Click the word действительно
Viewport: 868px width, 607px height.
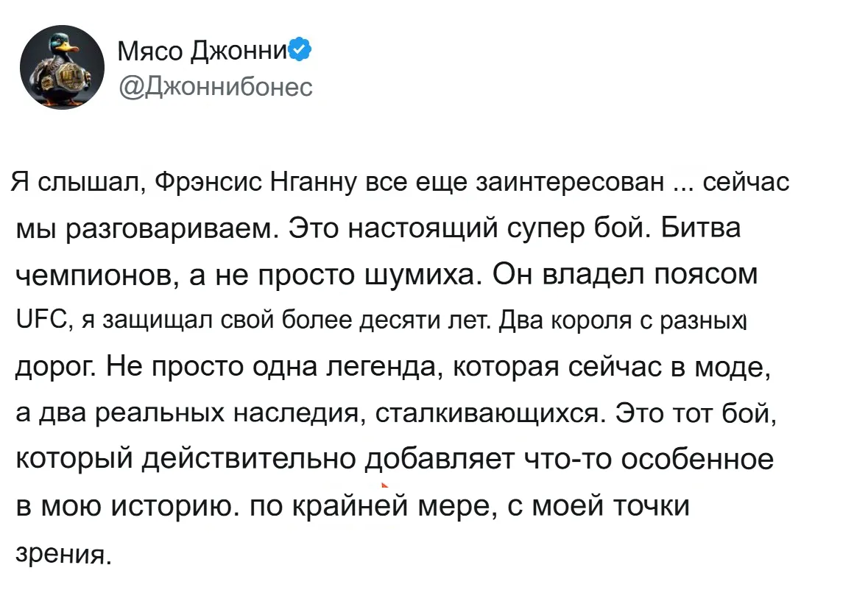[x=249, y=460]
